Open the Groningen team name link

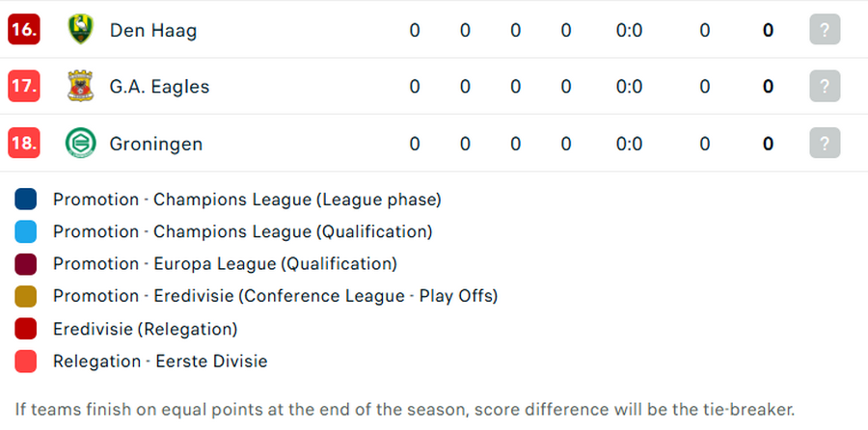pyautogui.click(x=156, y=144)
